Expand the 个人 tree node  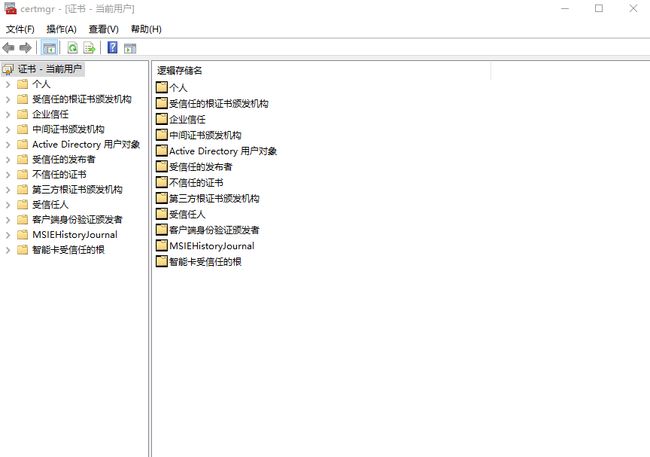click(x=8, y=84)
